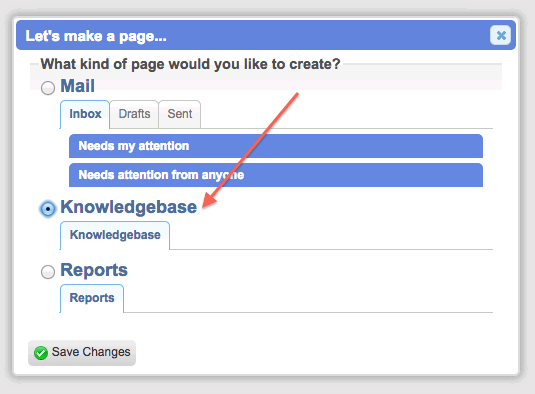Close the Let's make a page dialog
The width and height of the screenshot is (535, 394).
pos(500,35)
